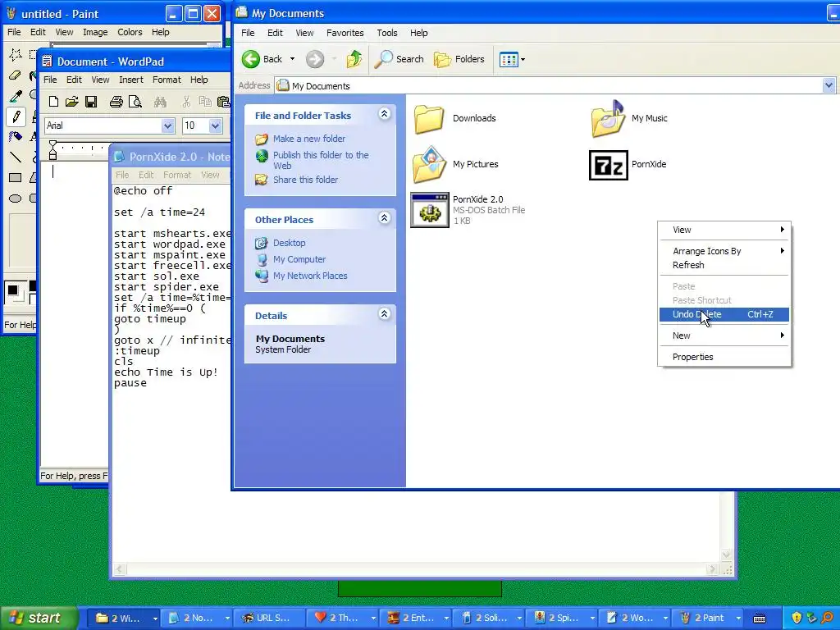Collapse the Details panel
The width and height of the screenshot is (840, 630).
click(x=384, y=314)
